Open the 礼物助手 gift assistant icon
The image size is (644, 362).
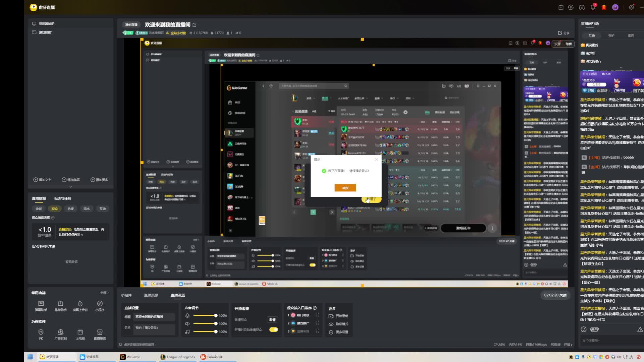[60, 304]
